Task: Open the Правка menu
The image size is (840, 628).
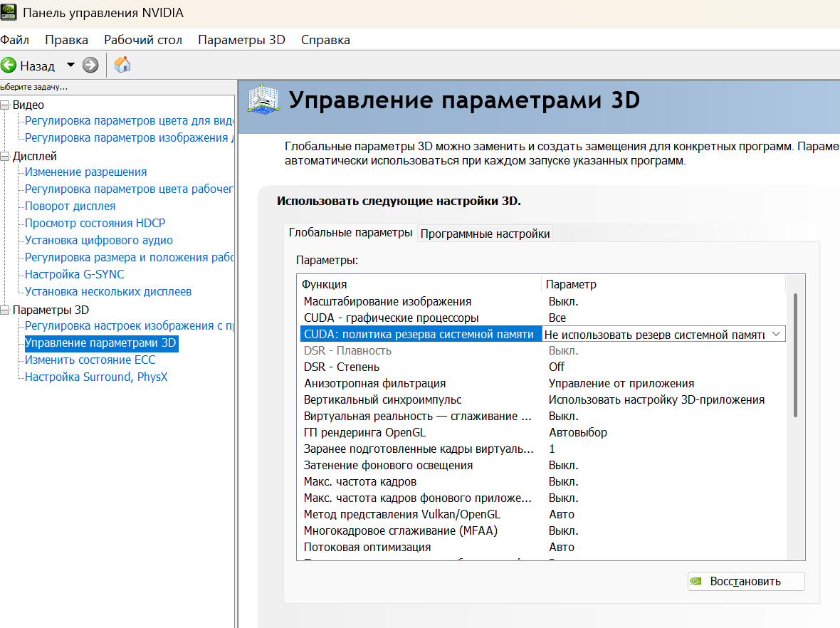Action: tap(66, 40)
